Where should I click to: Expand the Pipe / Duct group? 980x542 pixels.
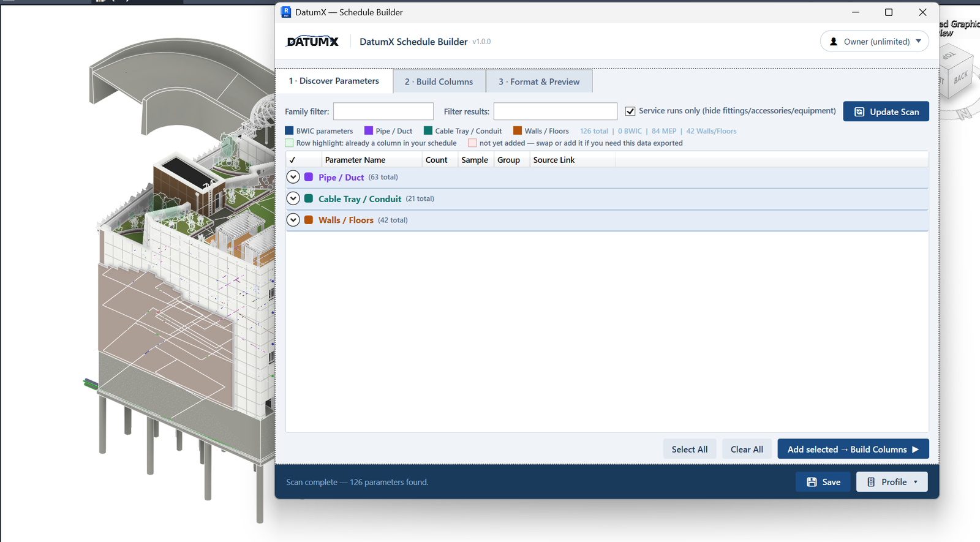tap(293, 177)
